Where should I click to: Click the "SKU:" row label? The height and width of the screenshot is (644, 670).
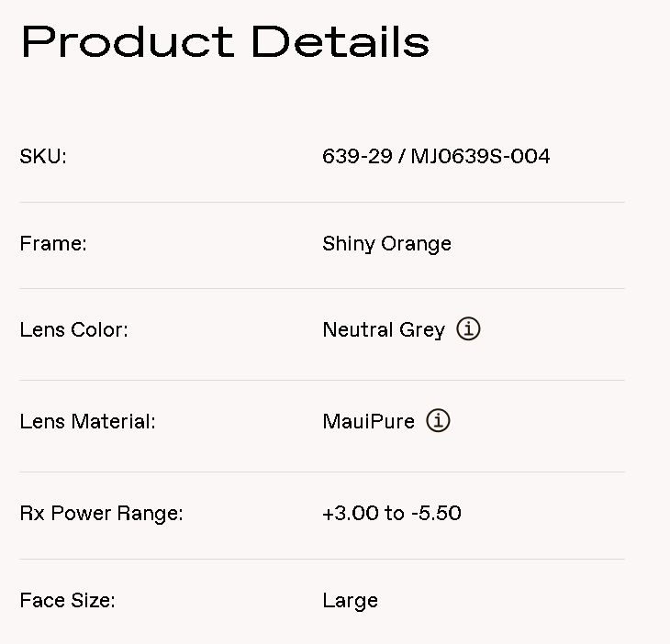[43, 157]
